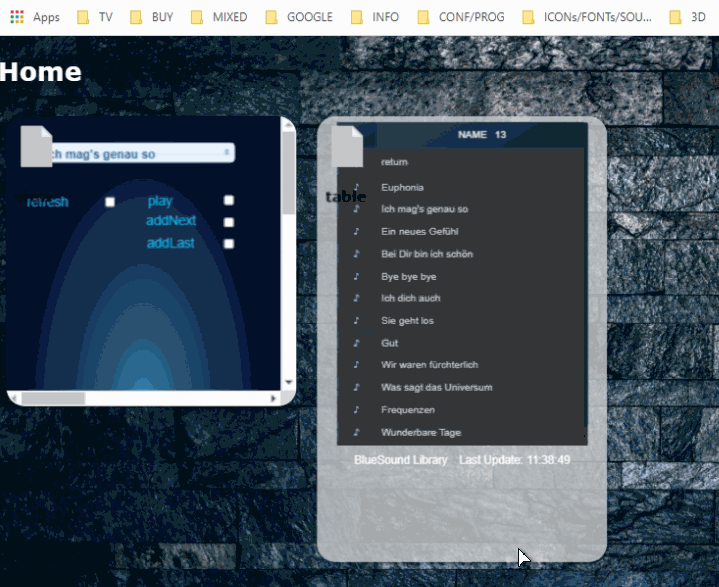Click the music note beside Ich mag's genau so
This screenshot has height=587, width=719.
[x=356, y=209]
